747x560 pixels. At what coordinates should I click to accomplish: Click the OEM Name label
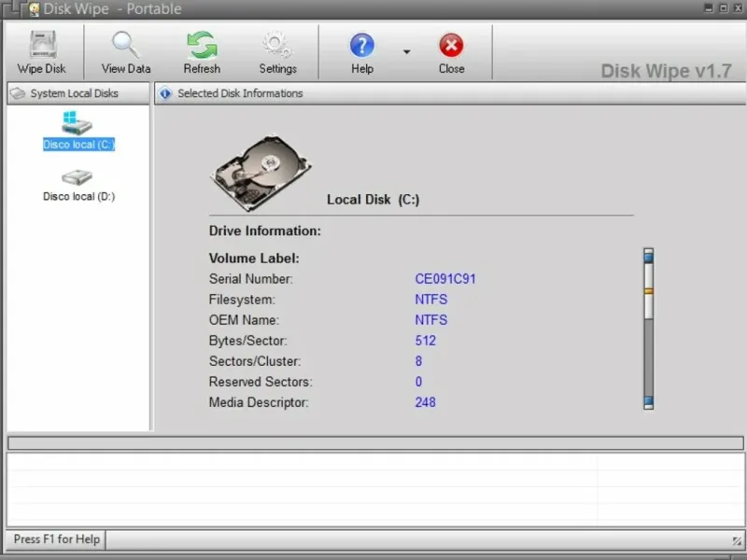(x=244, y=320)
